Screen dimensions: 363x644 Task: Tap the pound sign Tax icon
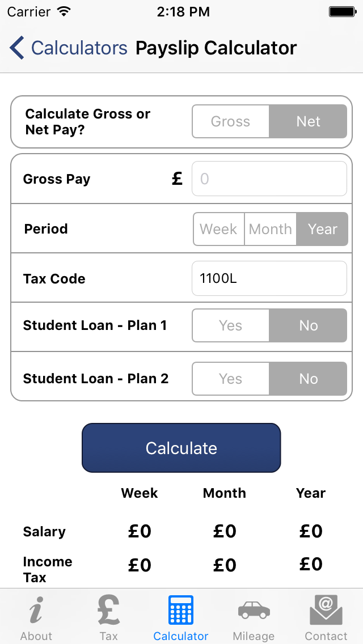point(108,611)
